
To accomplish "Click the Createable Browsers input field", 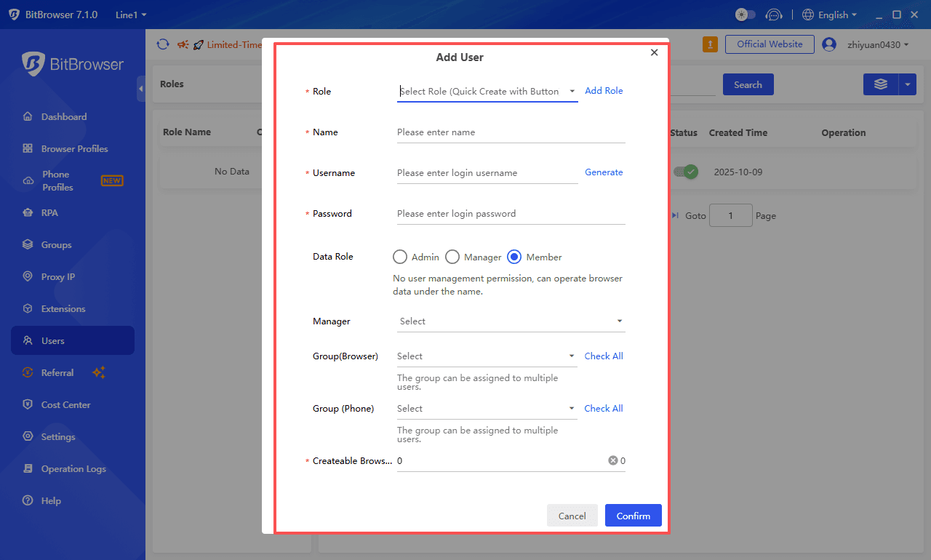I will point(502,460).
